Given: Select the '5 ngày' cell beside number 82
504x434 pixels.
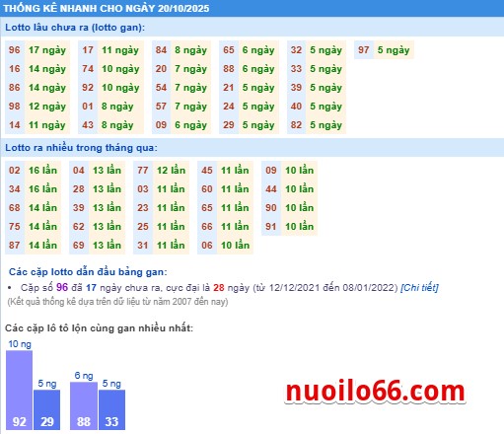Looking at the screenshot, I should 326,125.
